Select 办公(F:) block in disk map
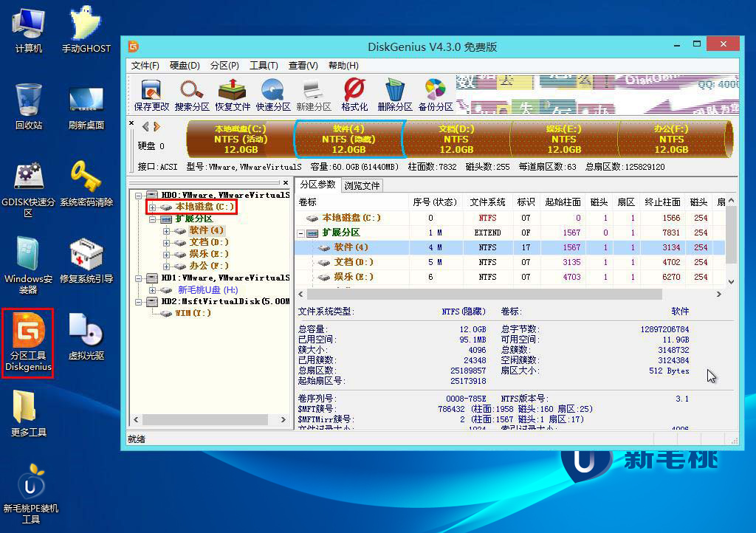Image resolution: width=756 pixels, height=533 pixels. coord(672,140)
